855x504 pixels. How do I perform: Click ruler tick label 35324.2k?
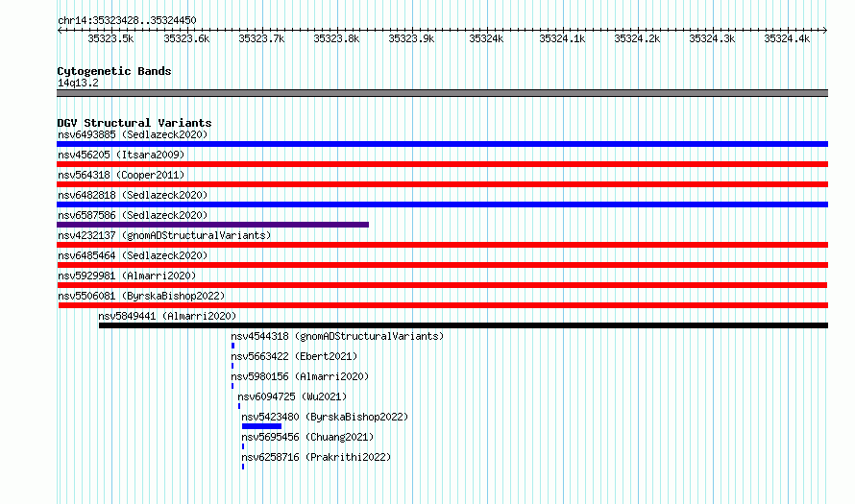pyautogui.click(x=637, y=38)
